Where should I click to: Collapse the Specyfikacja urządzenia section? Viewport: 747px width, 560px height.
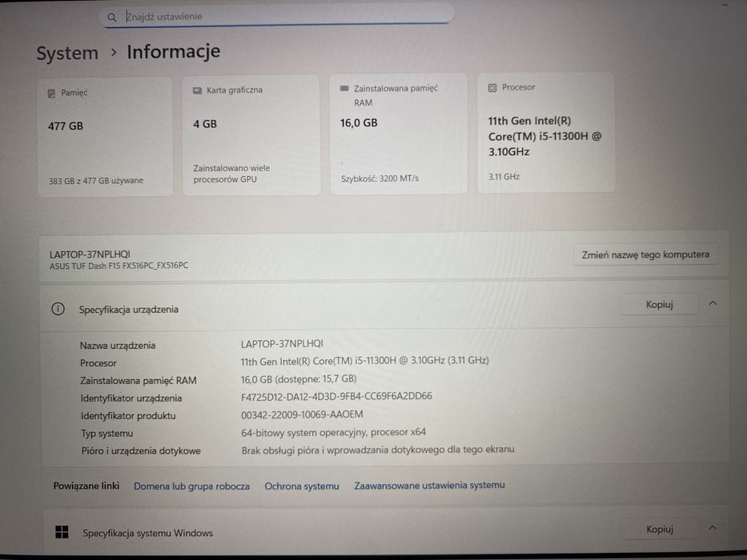pyautogui.click(x=713, y=303)
